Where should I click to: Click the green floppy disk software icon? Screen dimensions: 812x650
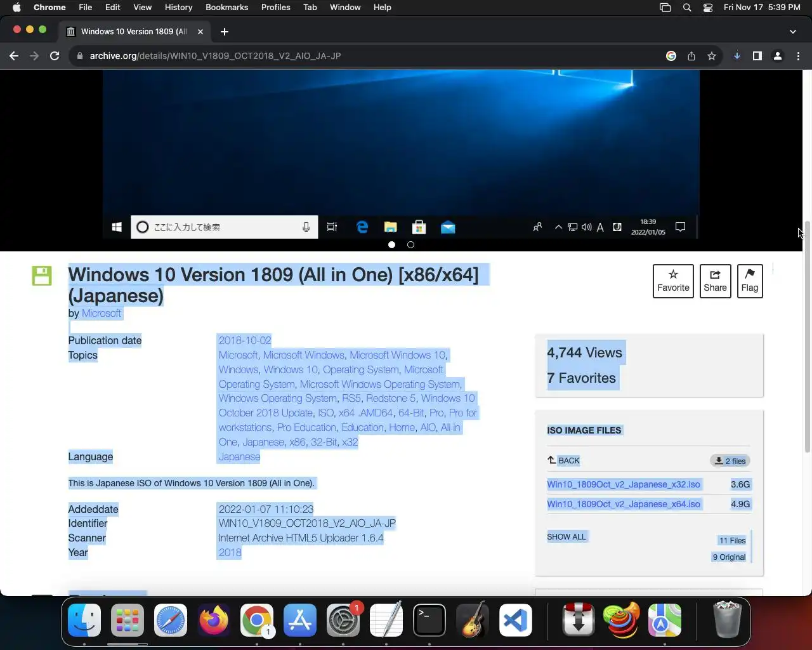click(42, 275)
